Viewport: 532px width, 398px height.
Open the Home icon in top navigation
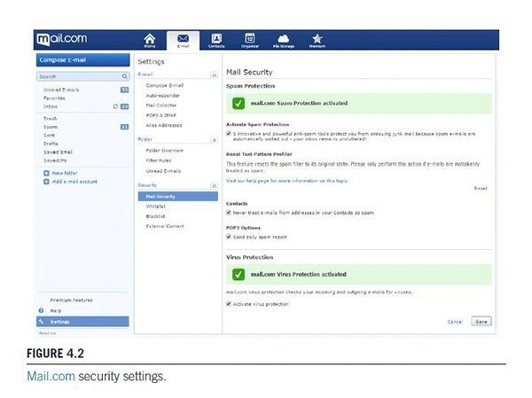point(150,40)
